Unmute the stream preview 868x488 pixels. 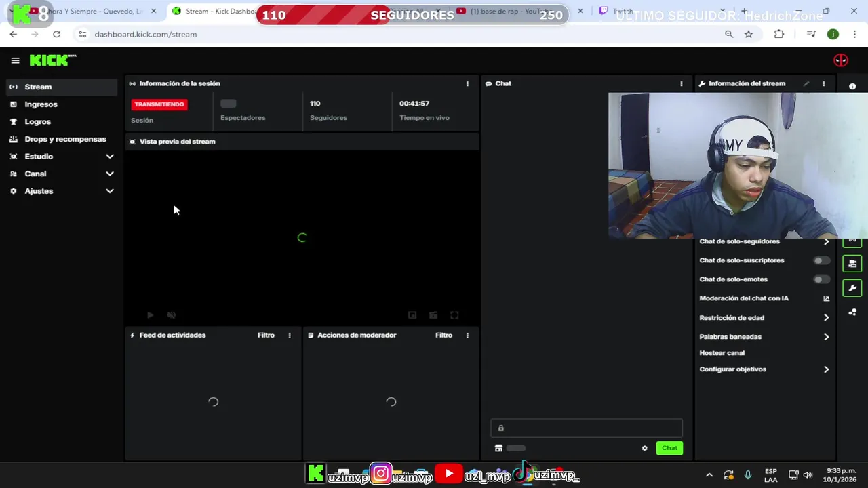pos(172,315)
